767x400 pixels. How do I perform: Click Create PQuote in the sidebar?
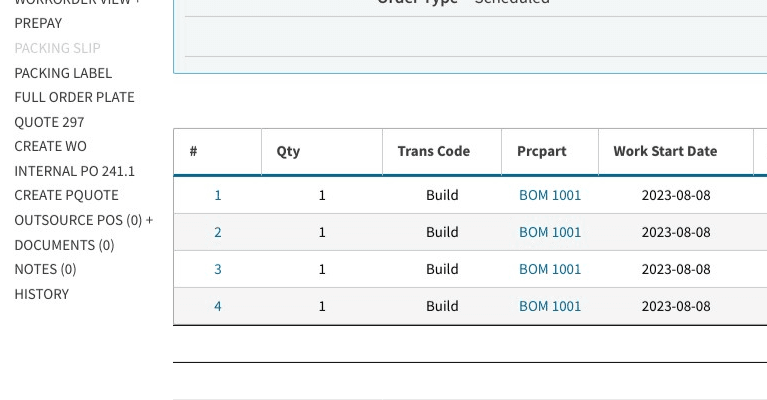(x=66, y=195)
